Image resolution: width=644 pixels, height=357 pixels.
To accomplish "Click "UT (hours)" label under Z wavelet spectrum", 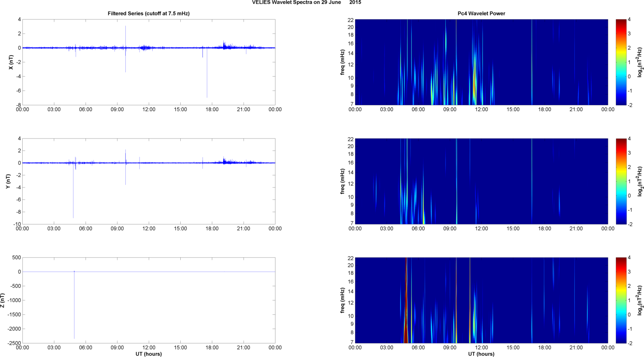I will click(481, 354).
